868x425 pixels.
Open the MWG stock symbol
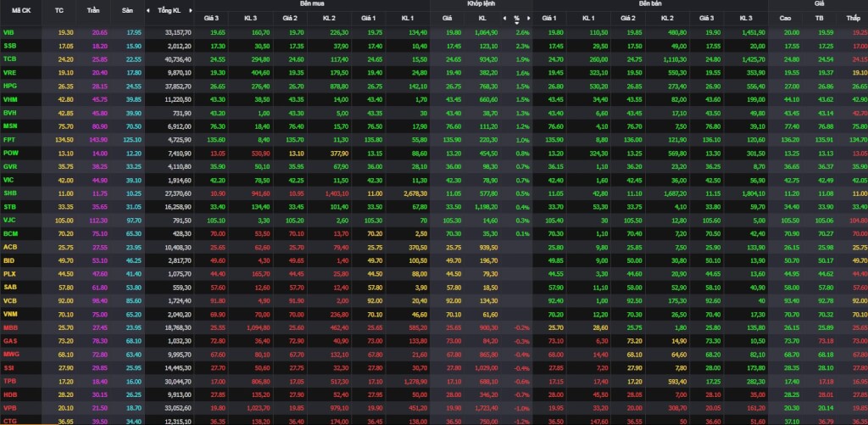click(x=10, y=354)
